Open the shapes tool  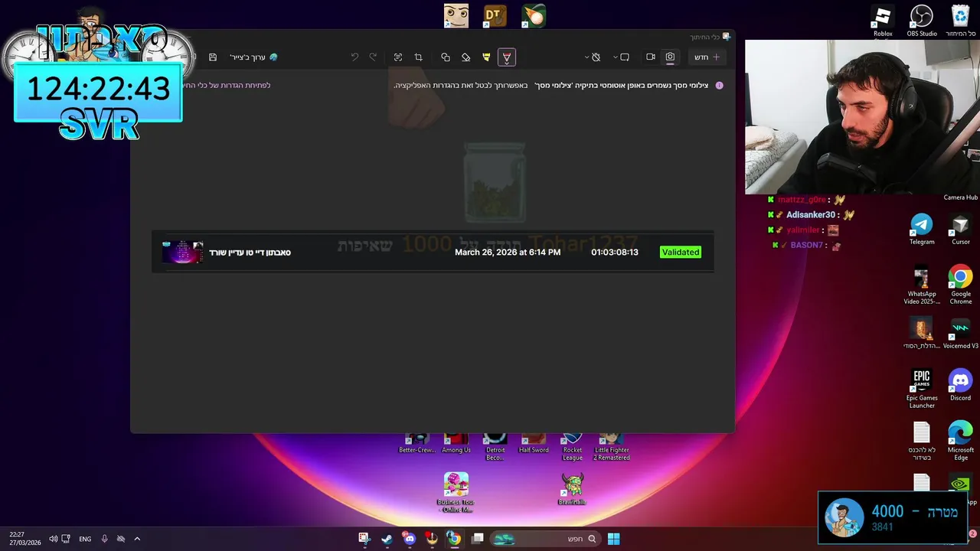click(x=445, y=57)
